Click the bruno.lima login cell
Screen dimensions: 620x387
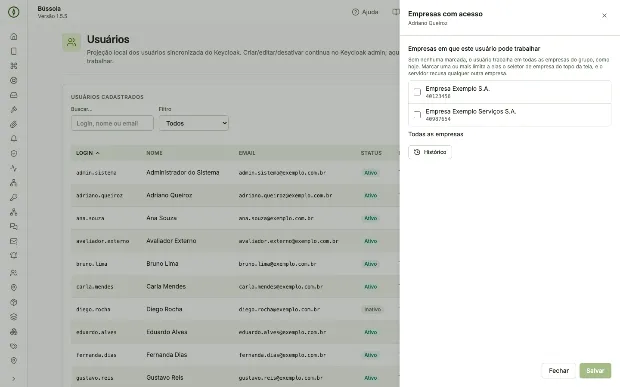(x=92, y=264)
